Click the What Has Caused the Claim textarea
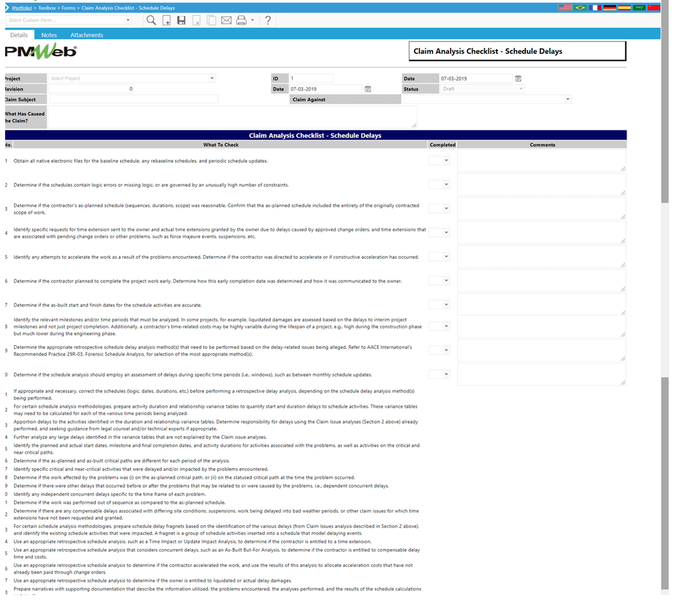Screen dimensions: 679x616 click(x=233, y=117)
